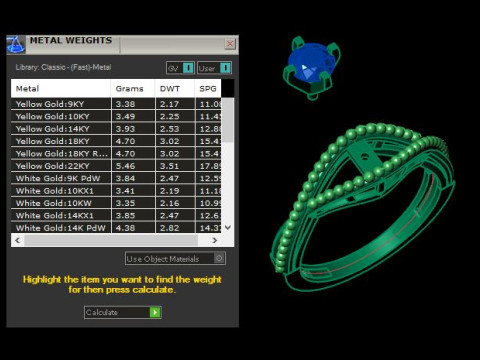Click the Metal Weights scale icon
Viewport: 480px width, 360px height.
pos(16,44)
